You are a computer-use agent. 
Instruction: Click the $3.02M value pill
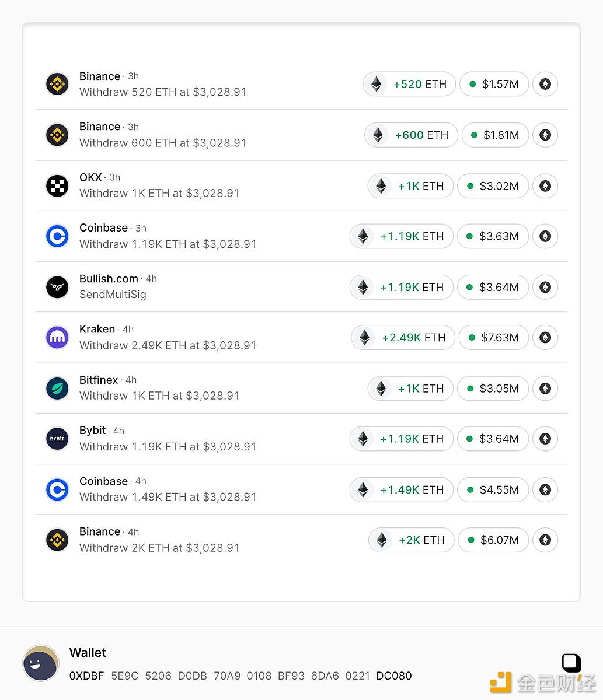click(x=493, y=186)
